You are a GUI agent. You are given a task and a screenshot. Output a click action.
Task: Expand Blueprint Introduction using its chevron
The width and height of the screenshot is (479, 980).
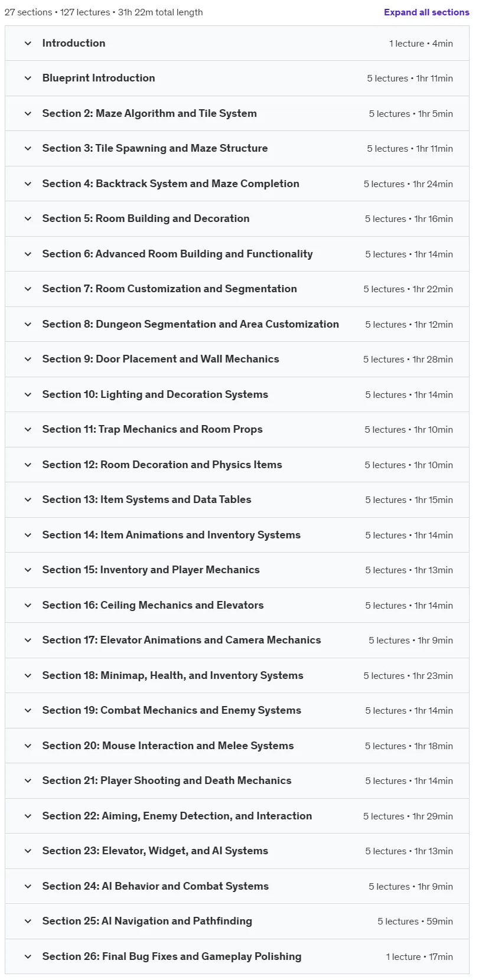click(x=28, y=78)
